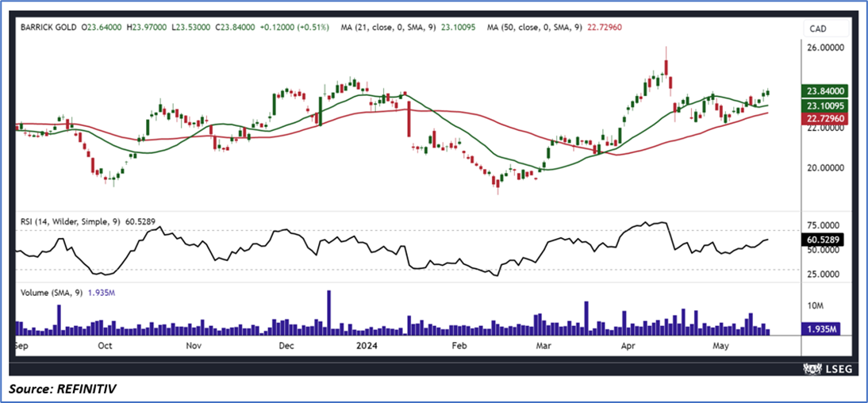The height and width of the screenshot is (403, 868).
Task: Click the Source: REFINITIV caption
Action: (x=63, y=390)
